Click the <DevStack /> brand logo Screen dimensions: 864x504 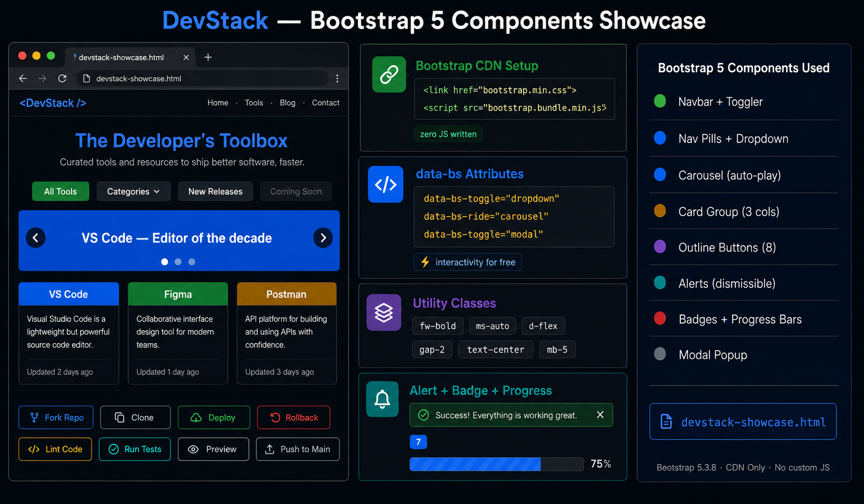coord(53,103)
